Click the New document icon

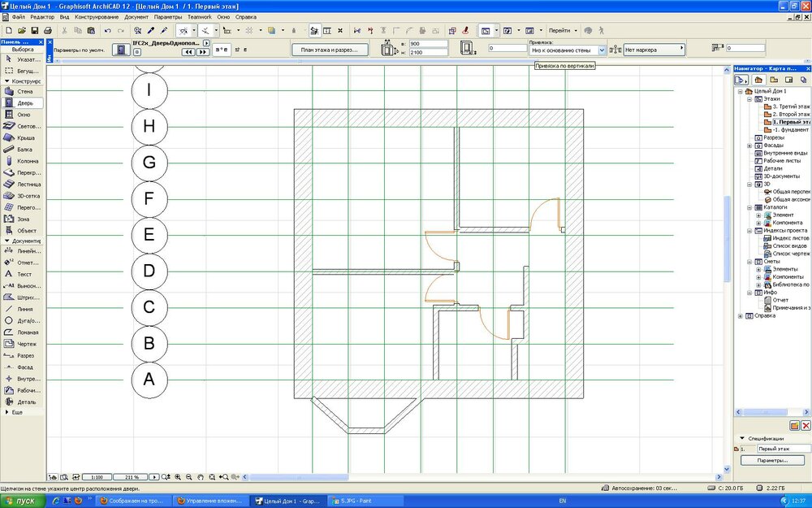pyautogui.click(x=9, y=31)
